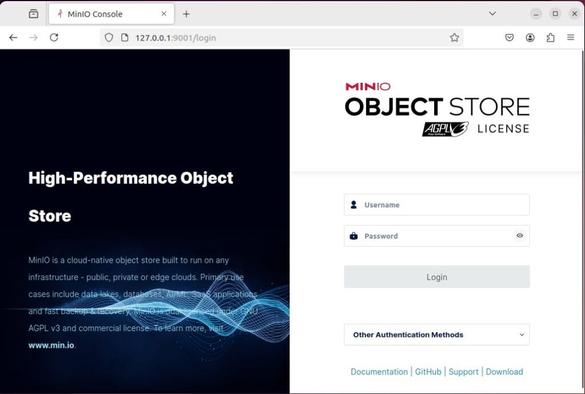
Task: Go back using the browser back arrow
Action: [x=13, y=37]
